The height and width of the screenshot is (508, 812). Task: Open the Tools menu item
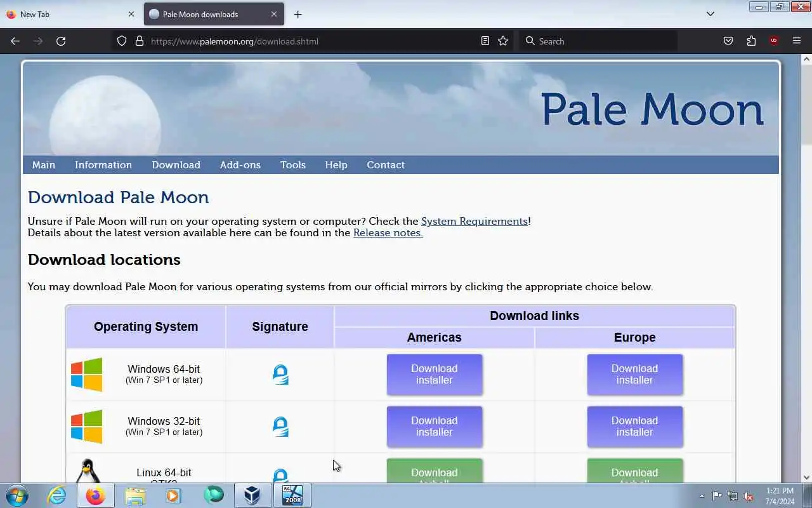[293, 164]
